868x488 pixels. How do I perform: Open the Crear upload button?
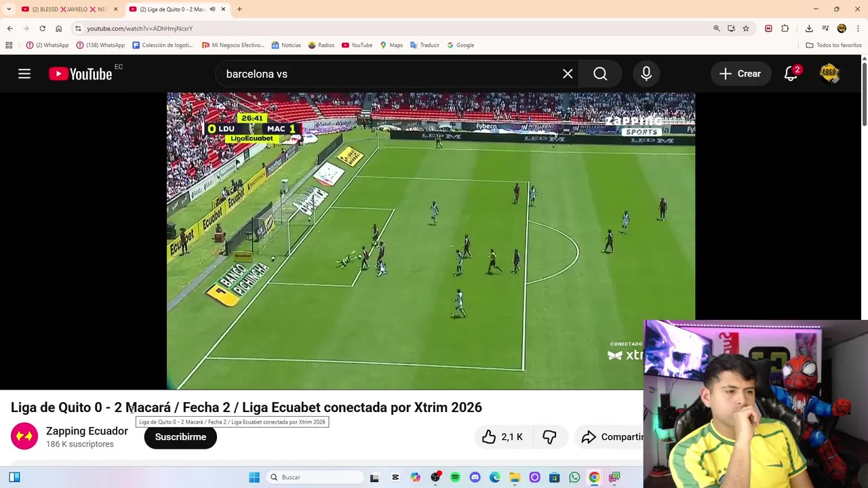coord(740,74)
